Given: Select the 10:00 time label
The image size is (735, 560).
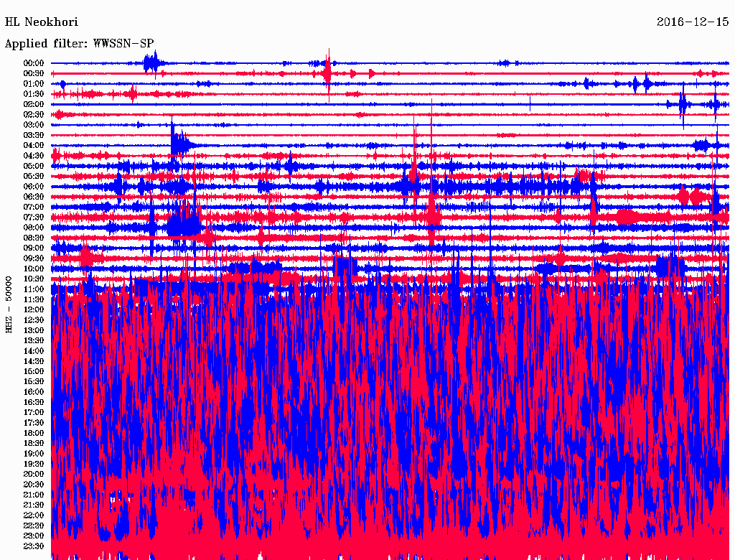Looking at the screenshot, I should pyautogui.click(x=34, y=269).
